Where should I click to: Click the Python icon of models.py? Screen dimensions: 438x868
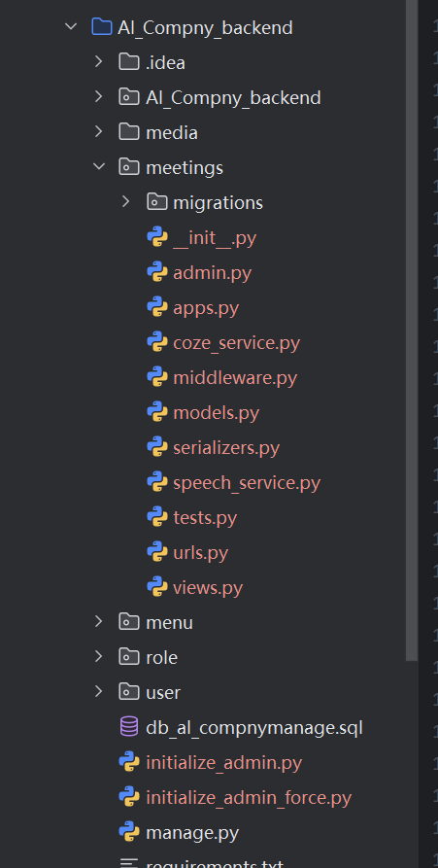[x=157, y=412]
